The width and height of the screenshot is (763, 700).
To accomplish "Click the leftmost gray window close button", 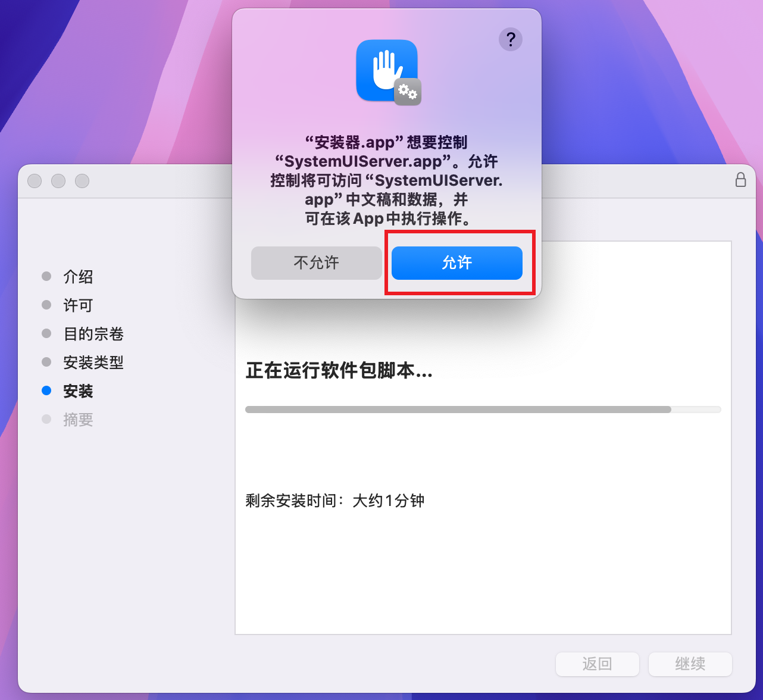I will point(35,181).
